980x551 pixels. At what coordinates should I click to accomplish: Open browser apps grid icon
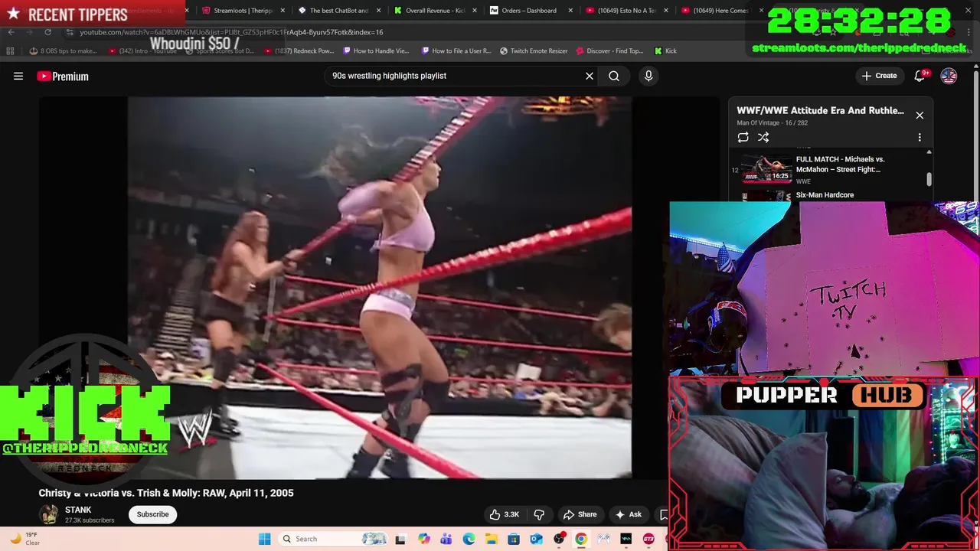point(10,51)
